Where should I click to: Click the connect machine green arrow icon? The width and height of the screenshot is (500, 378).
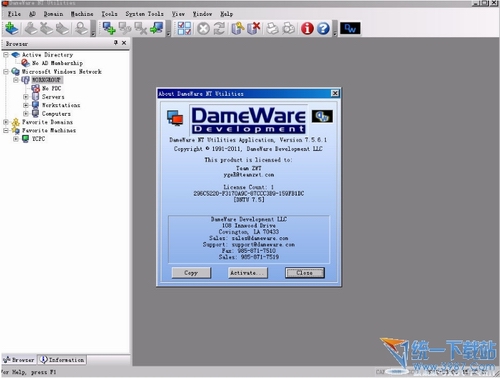[x=157, y=28]
